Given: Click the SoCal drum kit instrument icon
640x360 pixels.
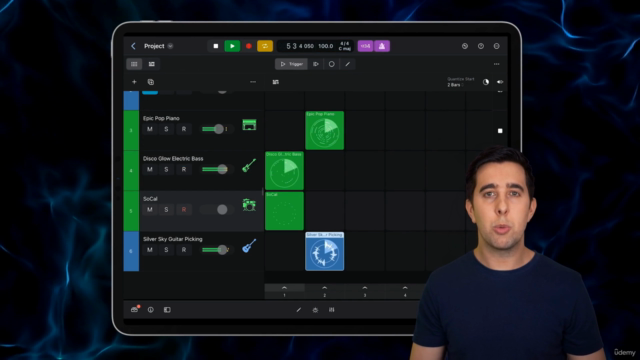Looking at the screenshot, I should point(249,205).
